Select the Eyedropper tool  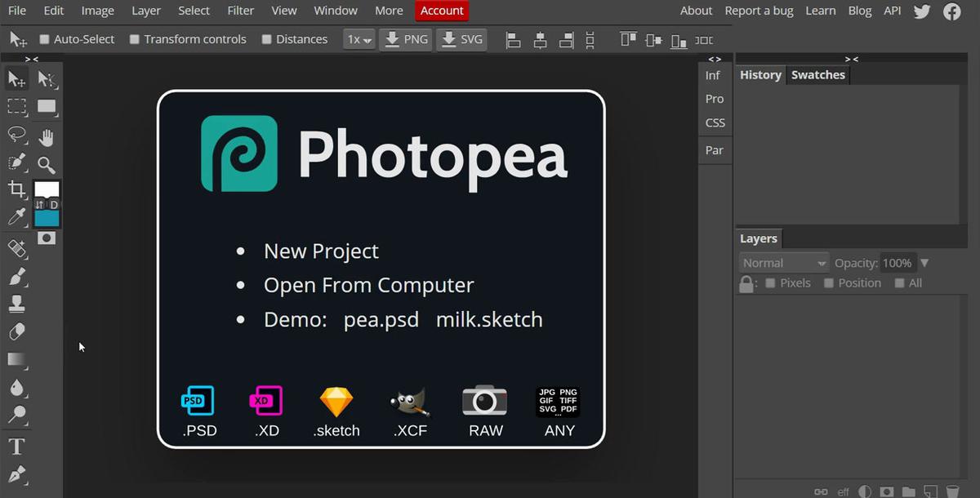coord(16,216)
